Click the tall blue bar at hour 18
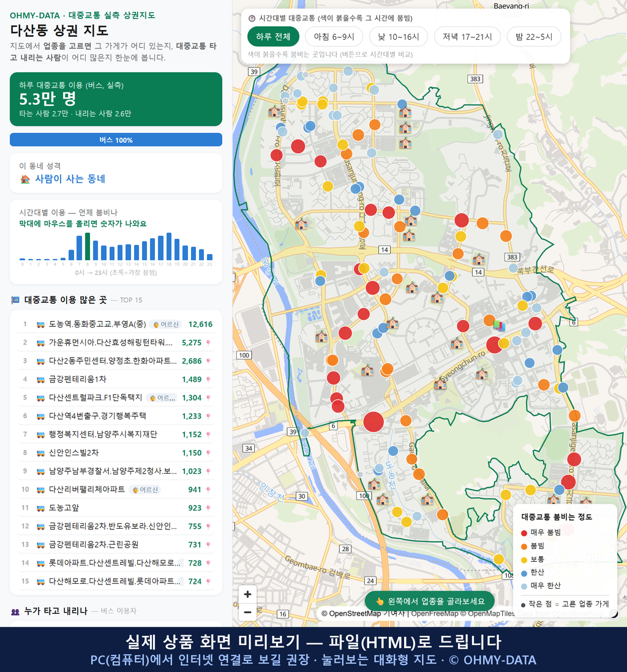The width and height of the screenshot is (627, 672). [169, 247]
